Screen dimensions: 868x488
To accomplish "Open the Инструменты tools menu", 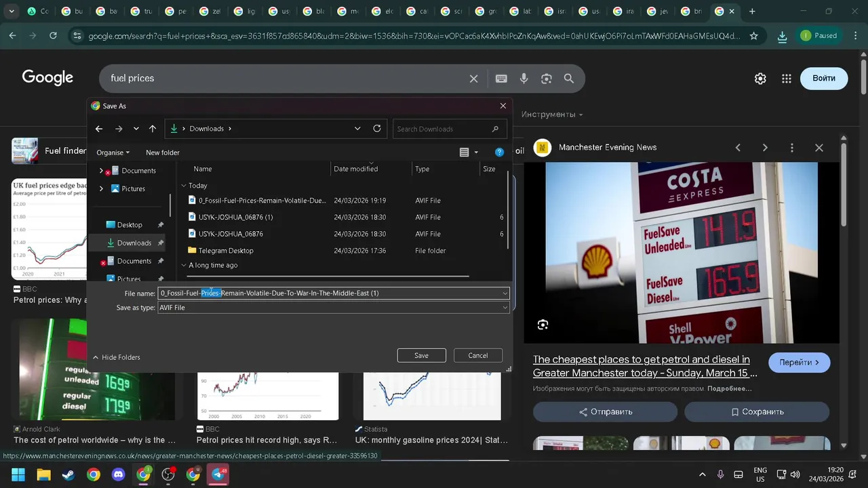I will tap(552, 115).
